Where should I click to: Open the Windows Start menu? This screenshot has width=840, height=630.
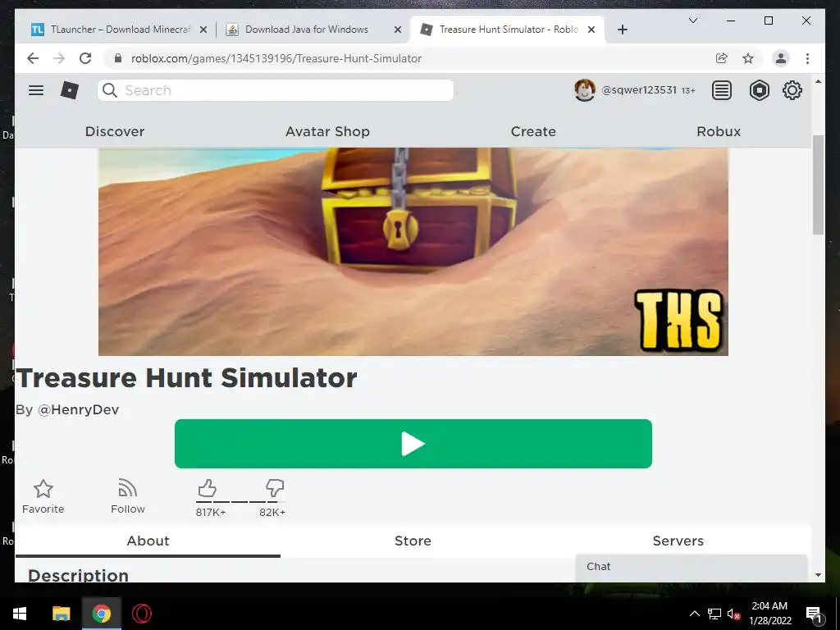20,614
